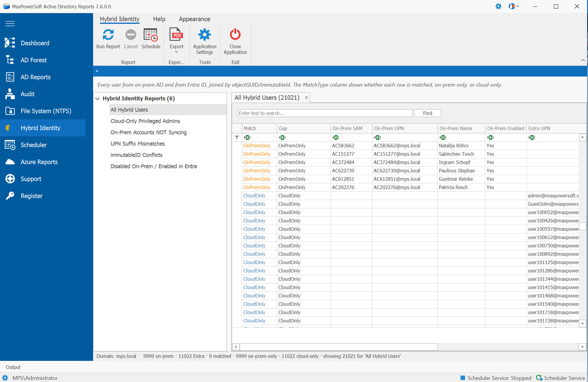Click the Run Report refresh icon
This screenshot has height=382, width=588.
pos(108,35)
